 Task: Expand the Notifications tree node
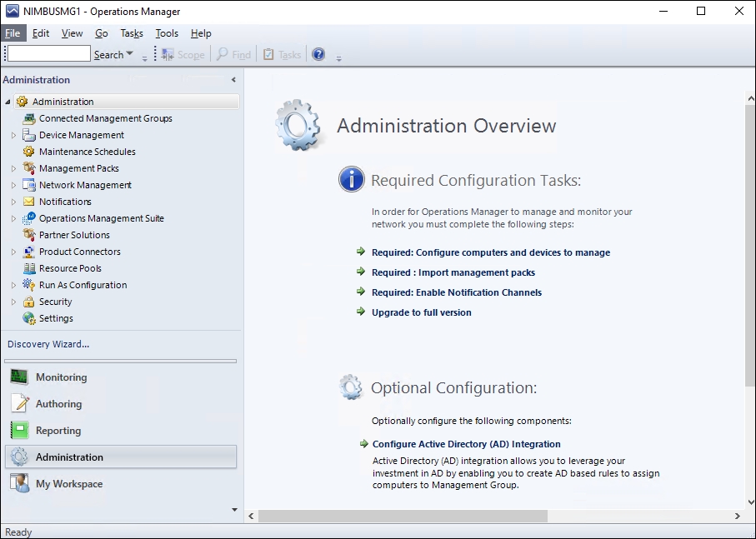(x=14, y=202)
